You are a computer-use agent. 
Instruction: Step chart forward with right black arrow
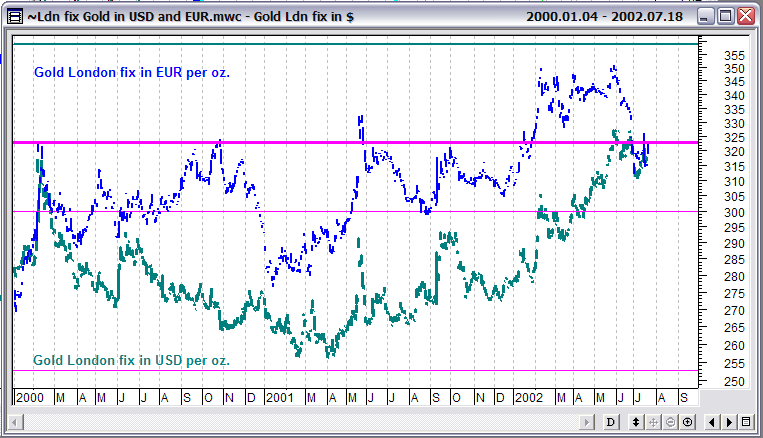729,421
